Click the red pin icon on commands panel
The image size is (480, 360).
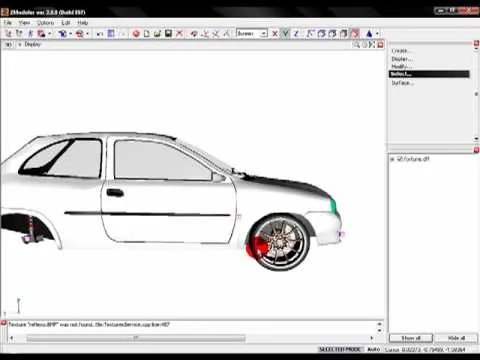477,44
